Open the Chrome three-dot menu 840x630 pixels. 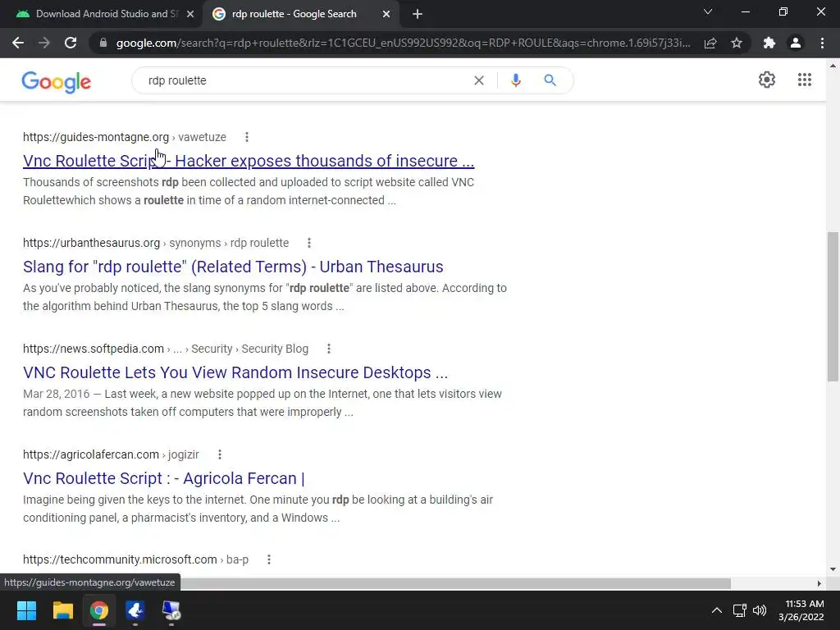[x=822, y=43]
